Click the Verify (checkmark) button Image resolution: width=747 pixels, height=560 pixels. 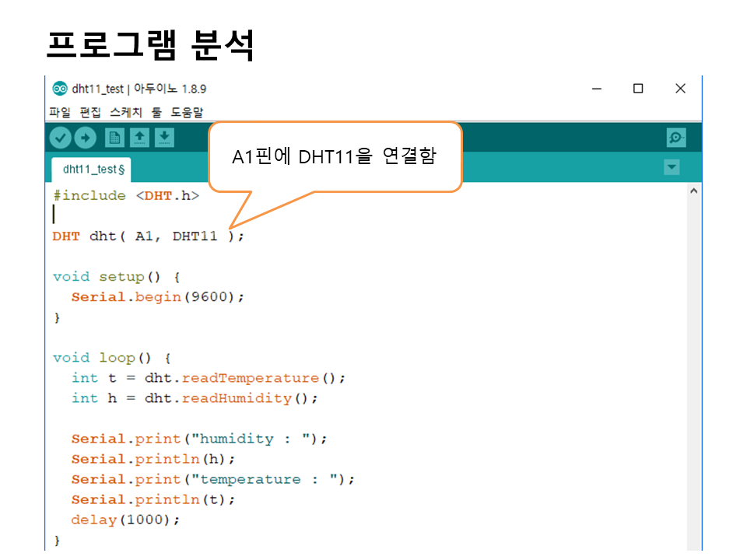[61, 138]
